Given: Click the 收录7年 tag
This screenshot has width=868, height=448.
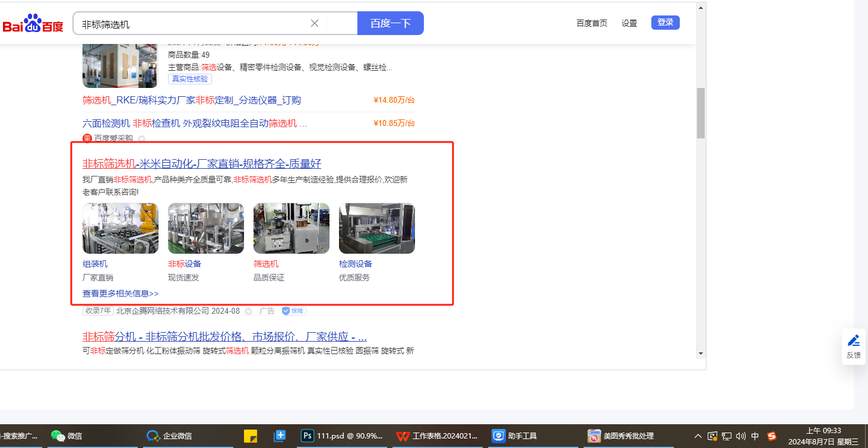Looking at the screenshot, I should click(98, 311).
